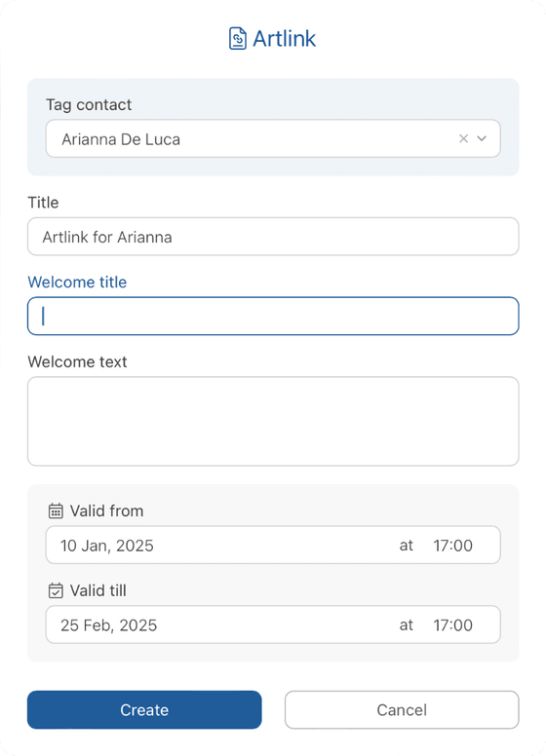The image size is (546, 756).
Task: Change the Valid from time 17:00
Action: coord(452,546)
